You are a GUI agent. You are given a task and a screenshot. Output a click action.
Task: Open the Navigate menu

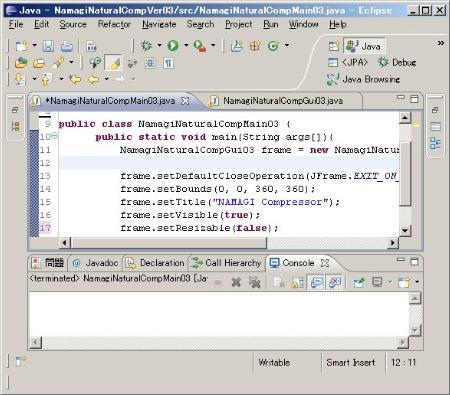point(159,24)
